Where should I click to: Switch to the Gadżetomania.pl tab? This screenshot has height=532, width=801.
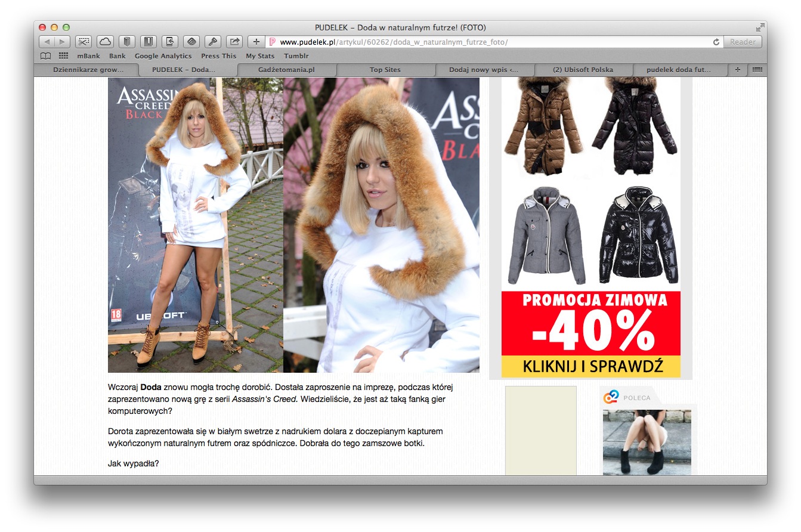pyautogui.click(x=286, y=70)
